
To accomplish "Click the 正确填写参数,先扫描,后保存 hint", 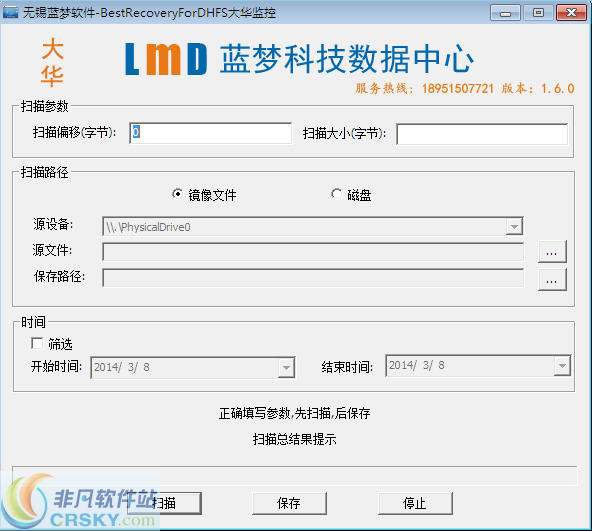I will [294, 413].
